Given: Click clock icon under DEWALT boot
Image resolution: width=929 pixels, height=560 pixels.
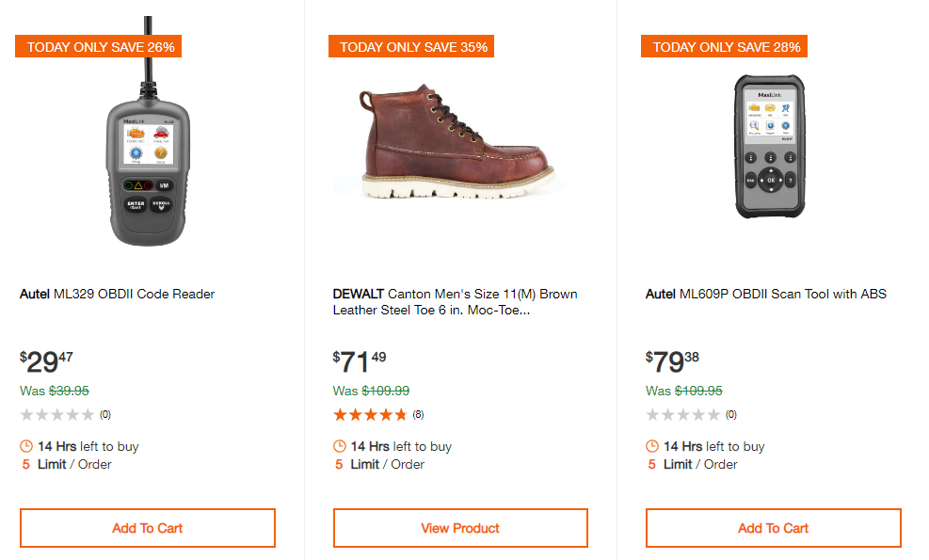Looking at the screenshot, I should [x=340, y=446].
